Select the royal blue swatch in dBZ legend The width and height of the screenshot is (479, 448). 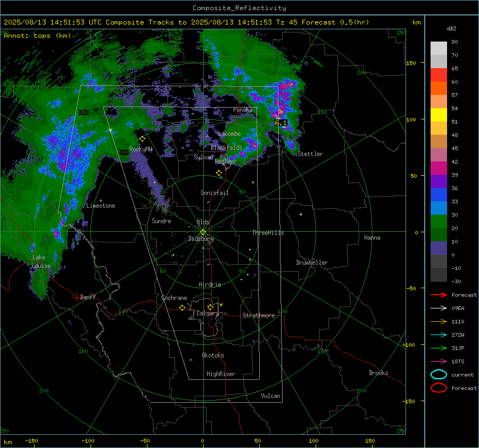tap(439, 195)
